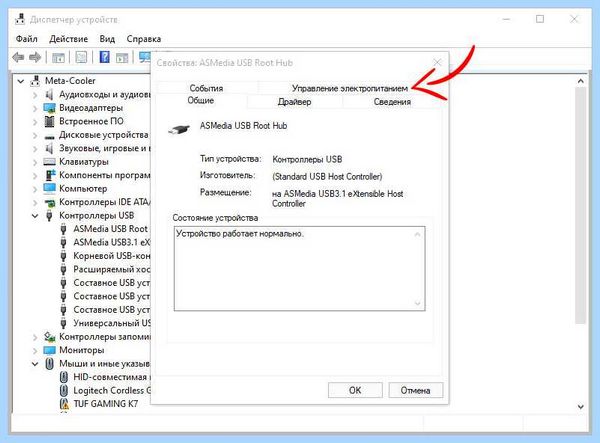Click the device tree scrollbar up arrow
The image size is (600, 443).
(580, 81)
